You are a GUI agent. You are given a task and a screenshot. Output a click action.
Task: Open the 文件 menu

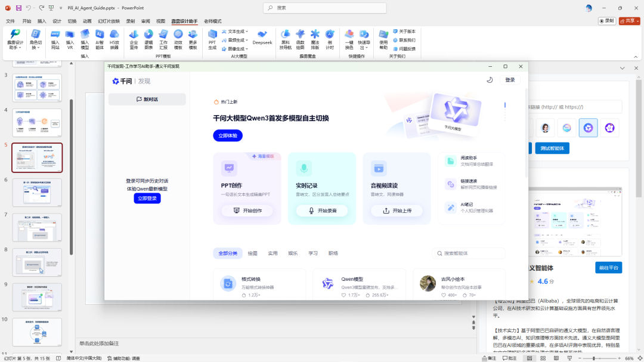(10, 21)
